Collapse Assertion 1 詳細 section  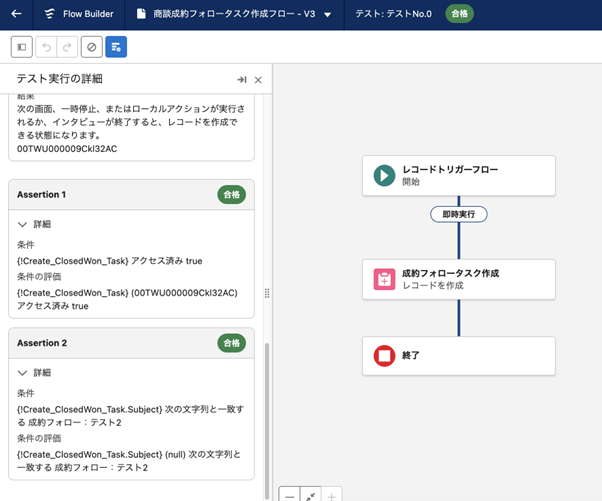point(24,226)
